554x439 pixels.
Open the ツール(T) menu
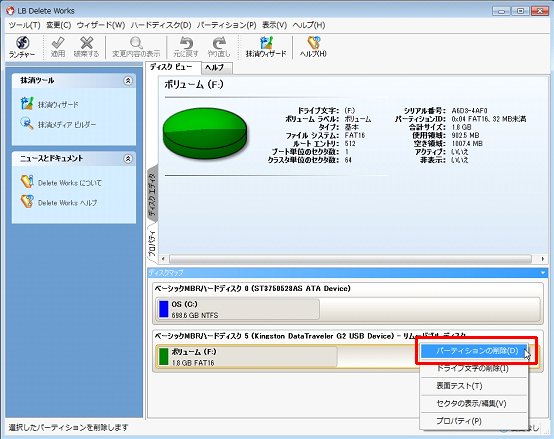pyautogui.click(x=24, y=25)
